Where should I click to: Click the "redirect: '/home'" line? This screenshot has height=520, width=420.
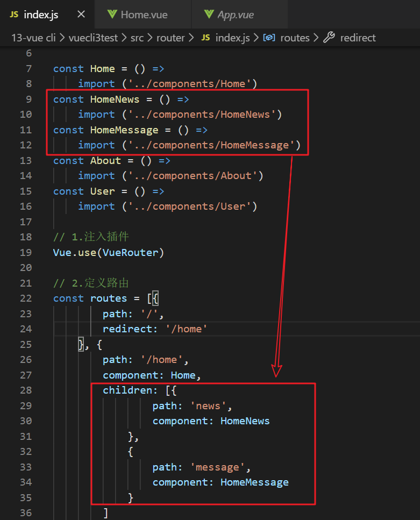click(x=155, y=329)
